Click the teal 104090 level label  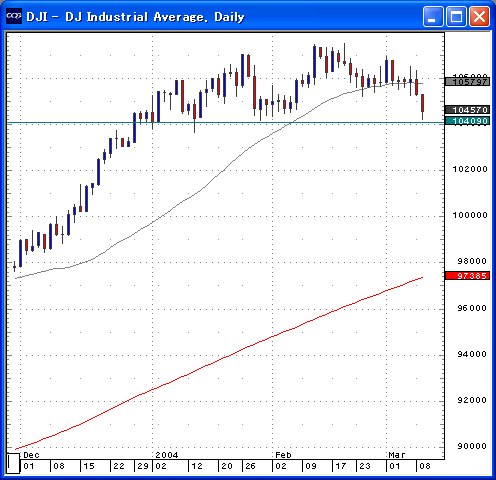click(467, 121)
